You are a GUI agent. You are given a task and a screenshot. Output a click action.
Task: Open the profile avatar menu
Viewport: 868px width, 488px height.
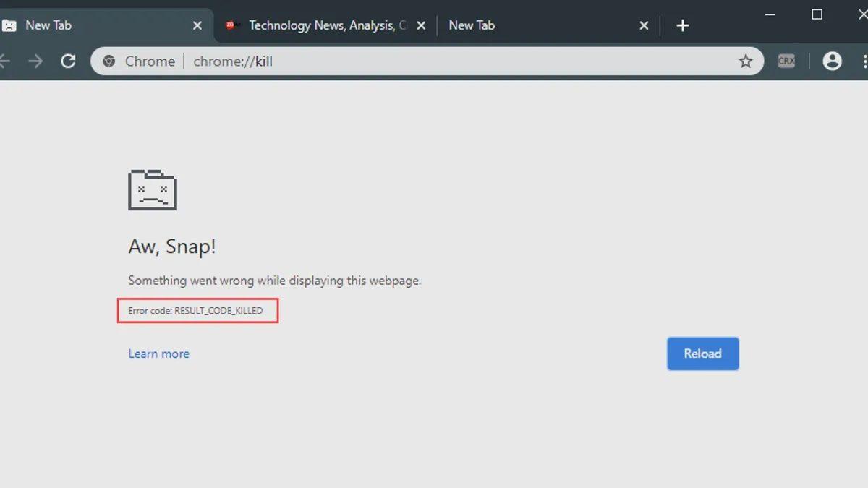coord(833,61)
